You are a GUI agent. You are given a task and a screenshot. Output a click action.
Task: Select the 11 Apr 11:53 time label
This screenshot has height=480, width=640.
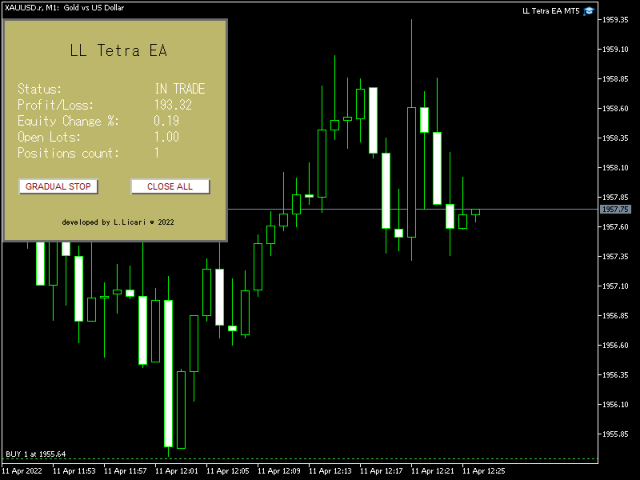[x=74, y=471]
